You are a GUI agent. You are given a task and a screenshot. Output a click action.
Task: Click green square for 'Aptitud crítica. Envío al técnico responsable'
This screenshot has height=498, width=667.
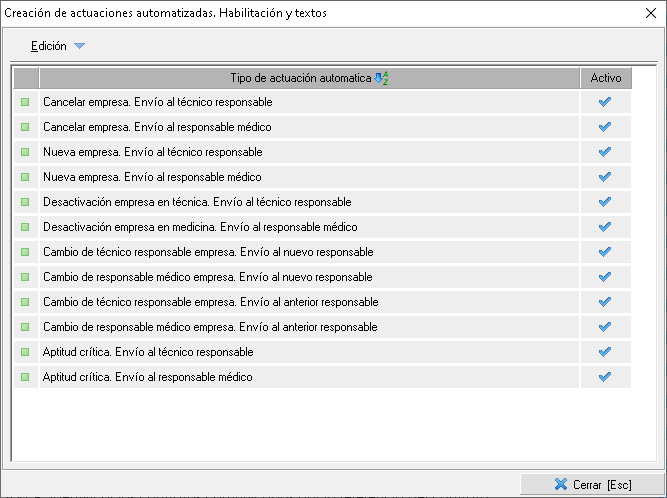25,352
